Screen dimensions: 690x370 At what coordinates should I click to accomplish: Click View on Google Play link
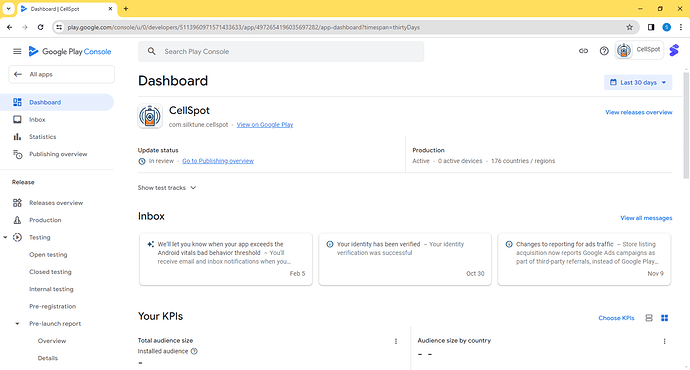265,125
